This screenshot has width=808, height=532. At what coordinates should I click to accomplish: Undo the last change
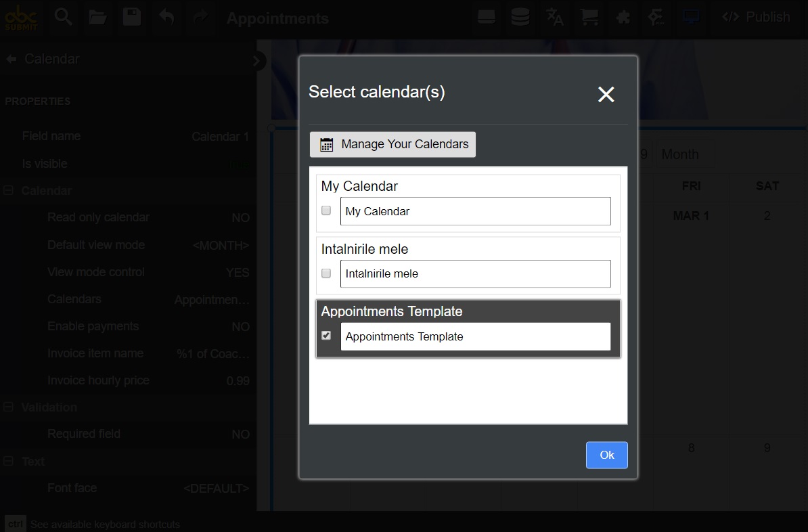(x=166, y=18)
